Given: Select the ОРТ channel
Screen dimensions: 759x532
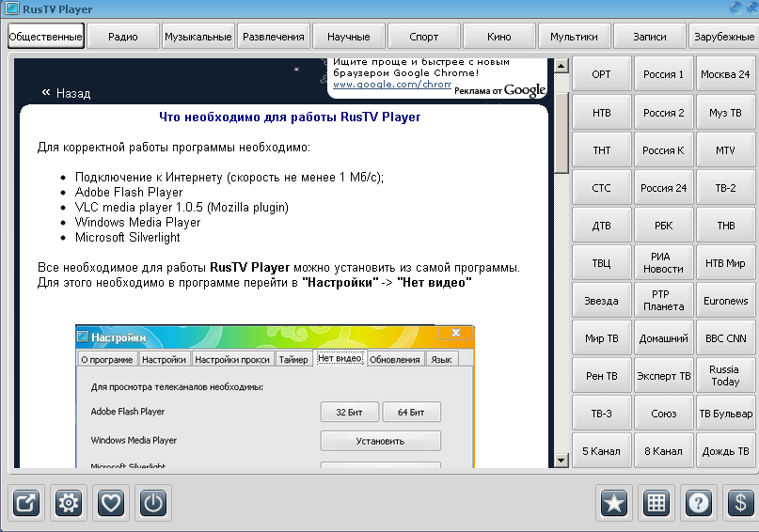Looking at the screenshot, I should click(602, 74).
